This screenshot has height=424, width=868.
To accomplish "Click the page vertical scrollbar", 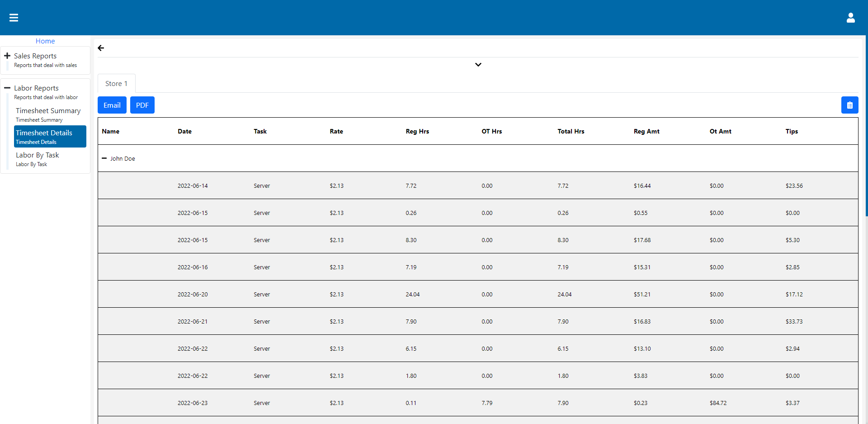I will tap(866, 127).
